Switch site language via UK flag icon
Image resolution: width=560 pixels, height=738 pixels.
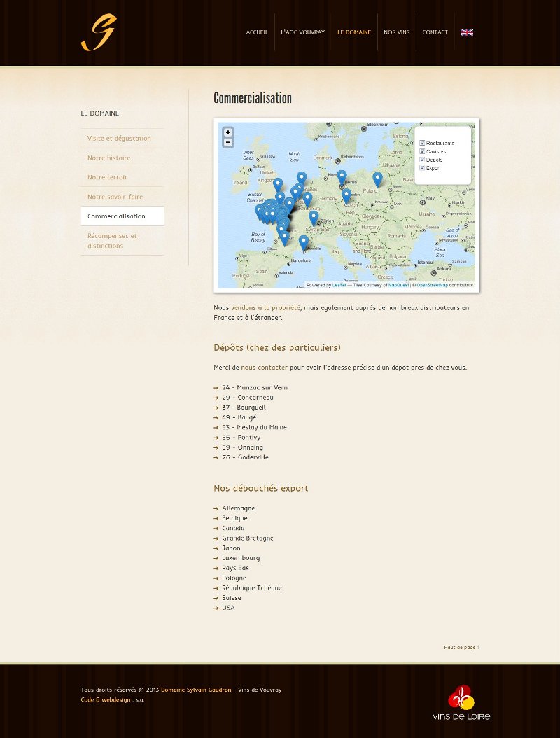coord(466,32)
